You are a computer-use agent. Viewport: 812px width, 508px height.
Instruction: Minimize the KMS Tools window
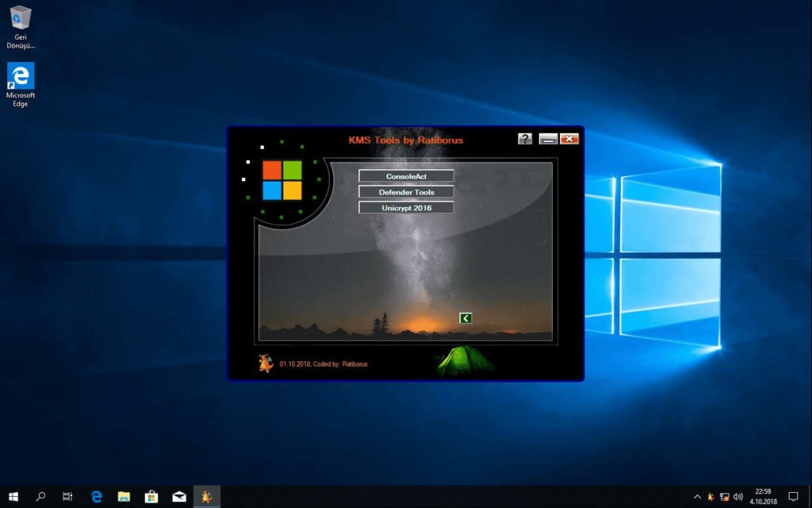coord(548,139)
